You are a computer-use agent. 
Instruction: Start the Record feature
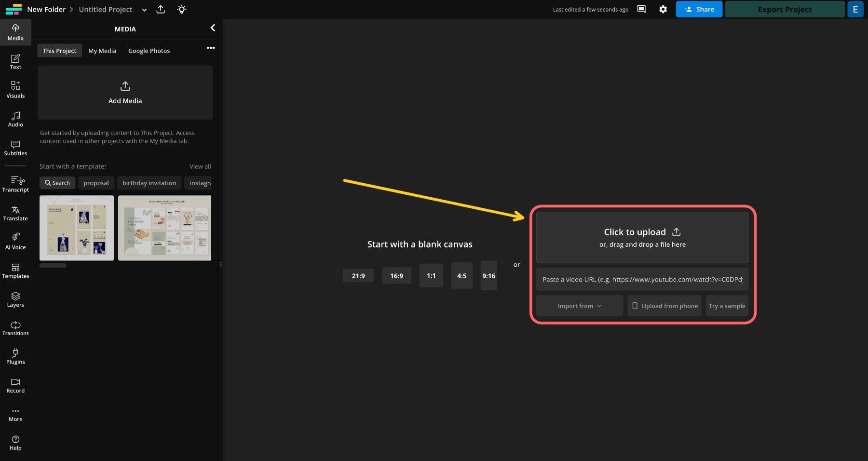coord(15,384)
